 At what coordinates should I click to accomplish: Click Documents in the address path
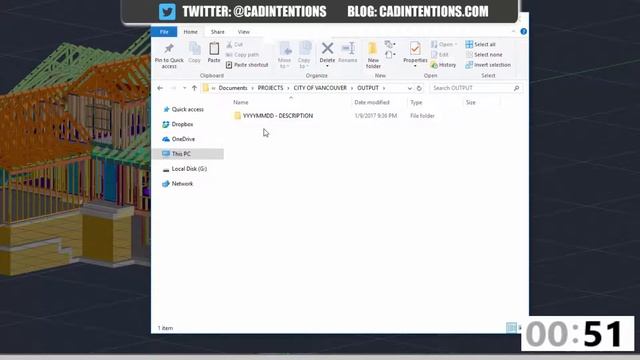pos(233,88)
